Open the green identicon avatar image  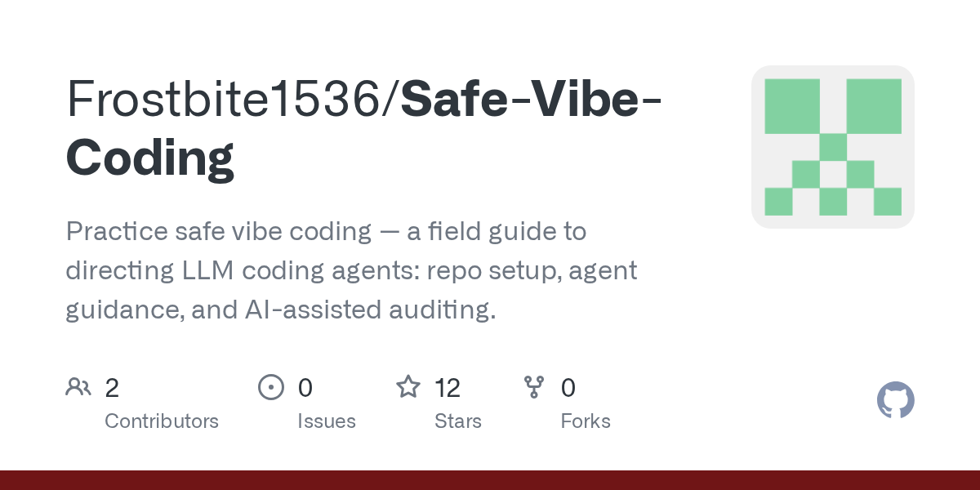833,147
